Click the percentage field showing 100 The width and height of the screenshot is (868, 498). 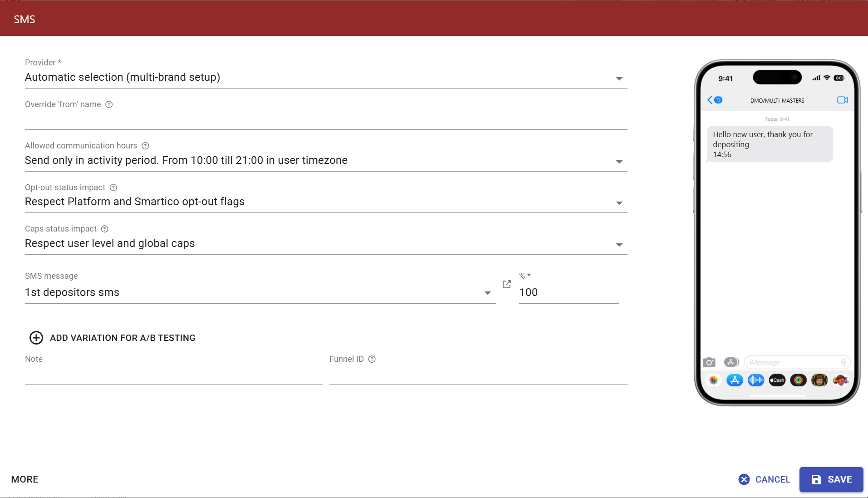[x=569, y=293]
